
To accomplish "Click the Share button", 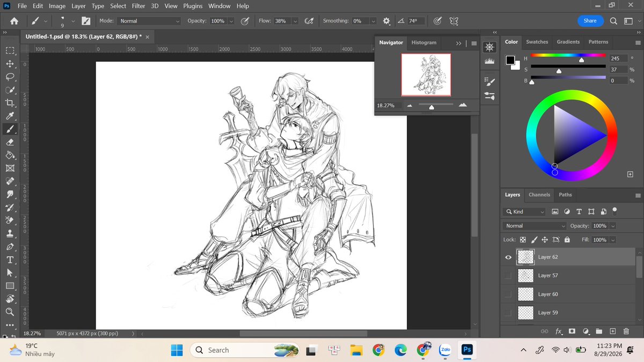I will pos(590,21).
